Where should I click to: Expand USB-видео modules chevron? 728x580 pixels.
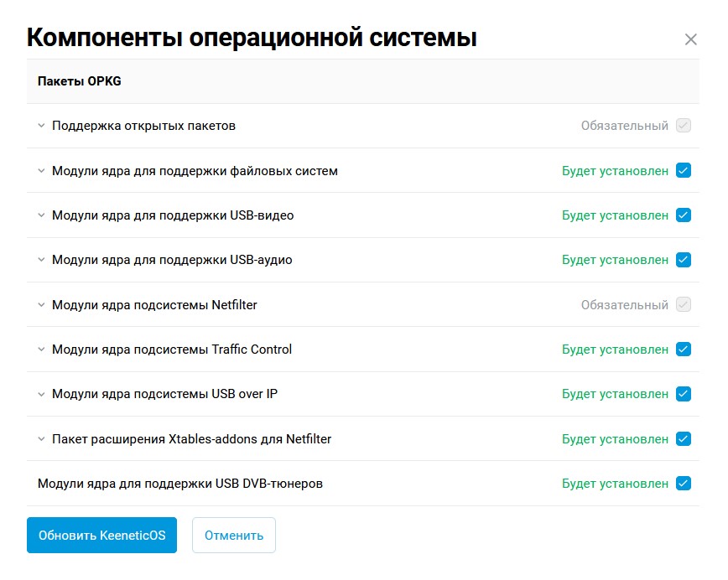41,215
